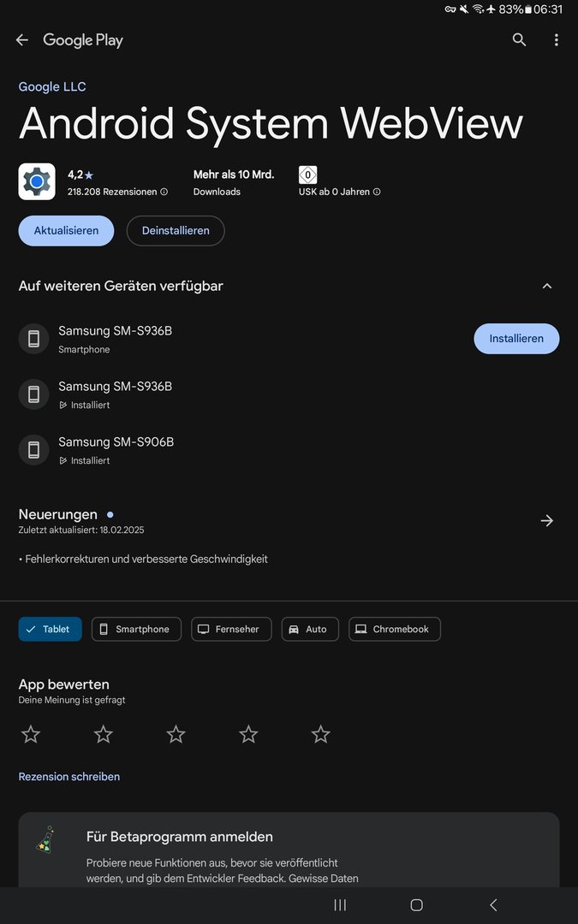Image resolution: width=578 pixels, height=924 pixels.
Task: Install on the Samsung SM-S936B smartphone
Action: pos(516,339)
